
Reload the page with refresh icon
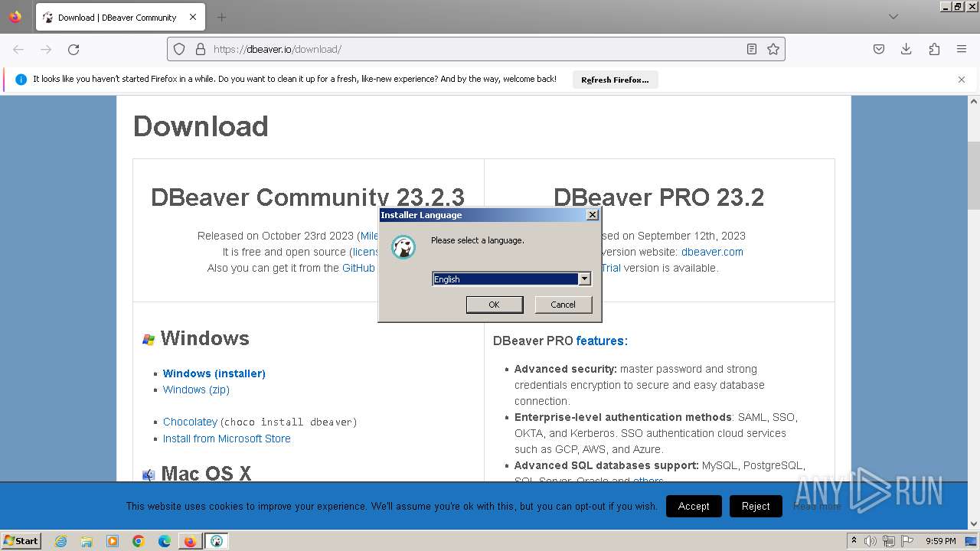point(73,49)
